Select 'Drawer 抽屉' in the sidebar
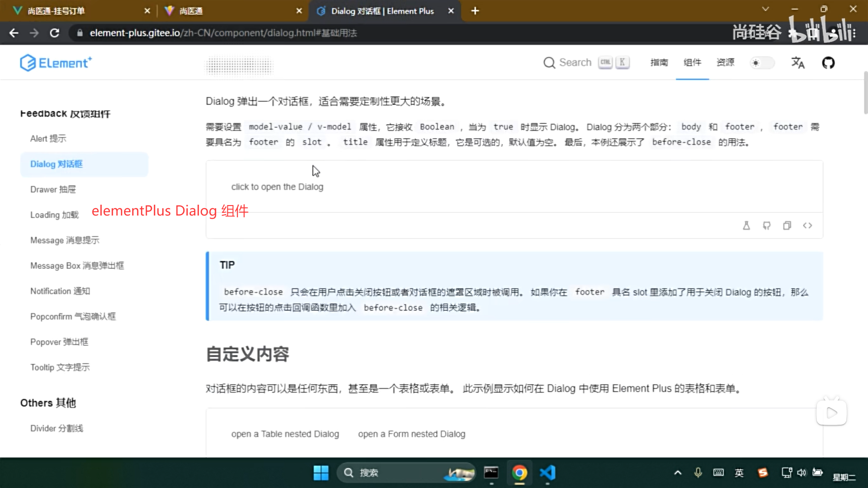Image resolution: width=868 pixels, height=488 pixels. (x=53, y=189)
